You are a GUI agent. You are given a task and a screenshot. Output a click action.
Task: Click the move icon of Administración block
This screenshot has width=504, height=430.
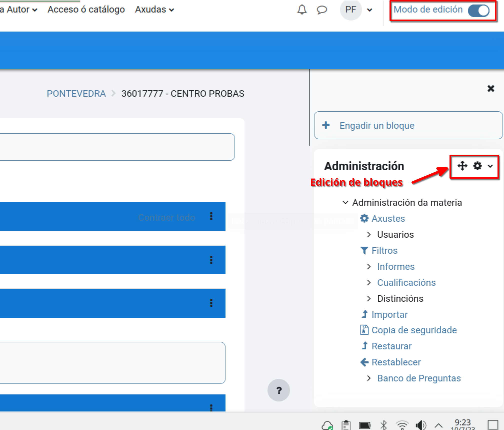462,166
